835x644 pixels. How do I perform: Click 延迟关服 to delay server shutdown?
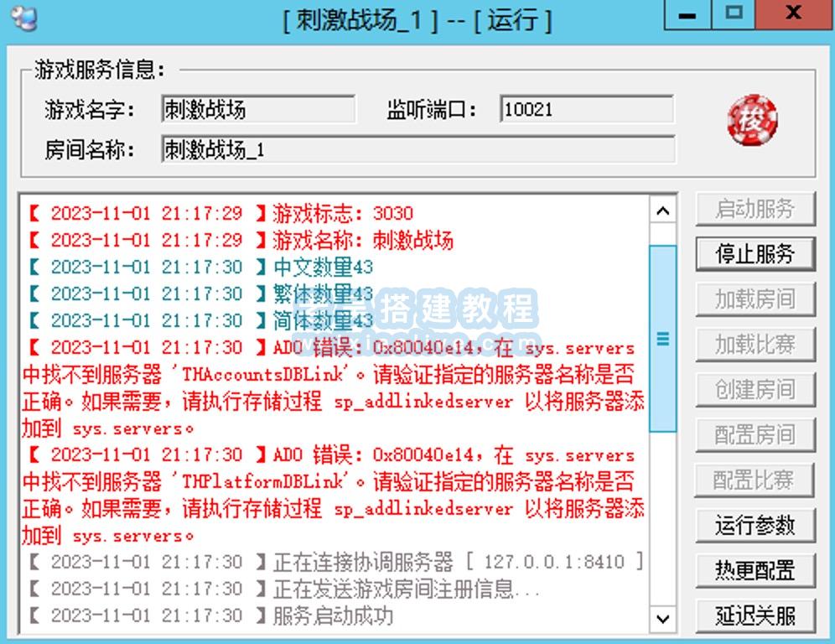point(755,615)
